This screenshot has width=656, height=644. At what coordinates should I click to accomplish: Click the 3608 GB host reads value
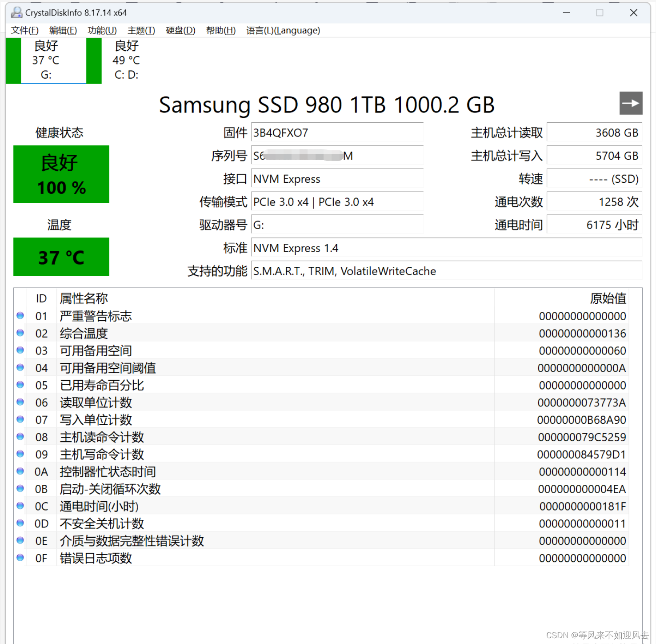594,133
